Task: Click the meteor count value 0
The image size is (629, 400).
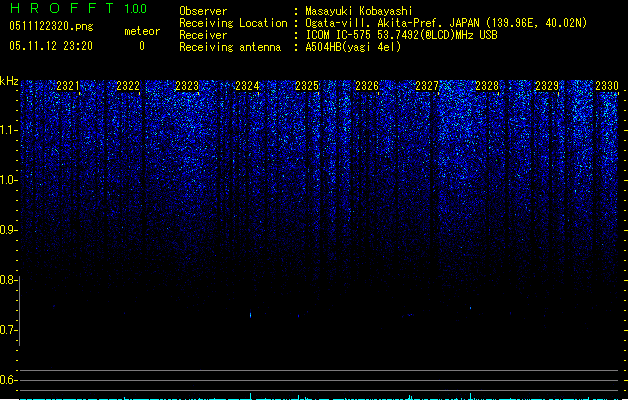Action: (142, 46)
